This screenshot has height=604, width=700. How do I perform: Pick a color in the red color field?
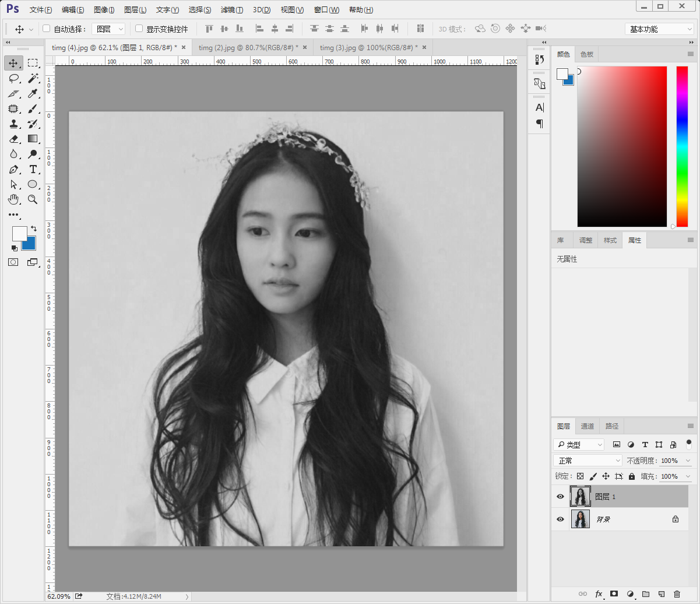pyautogui.click(x=622, y=146)
